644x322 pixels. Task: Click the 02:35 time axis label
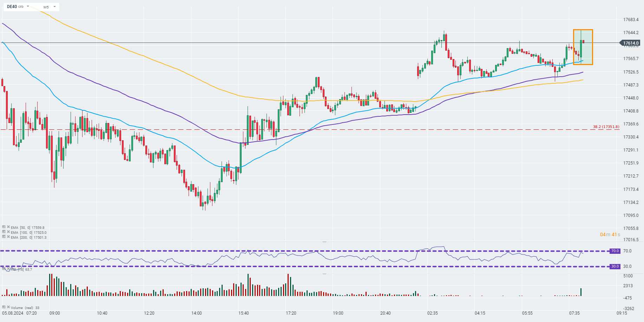click(x=433, y=313)
